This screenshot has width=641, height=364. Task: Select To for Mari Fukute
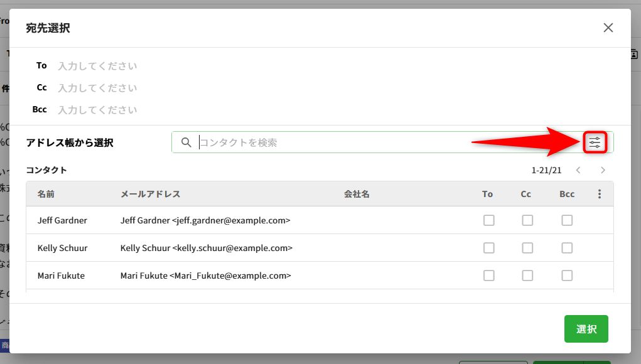point(488,276)
